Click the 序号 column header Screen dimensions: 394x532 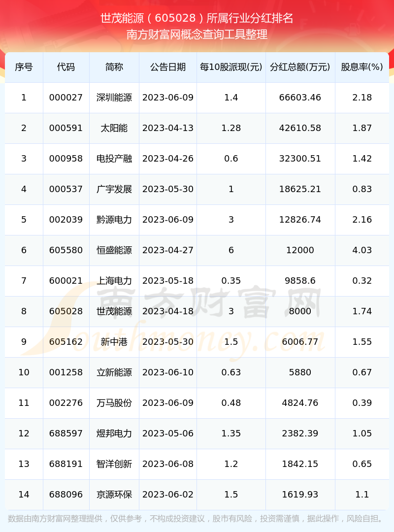pos(24,67)
